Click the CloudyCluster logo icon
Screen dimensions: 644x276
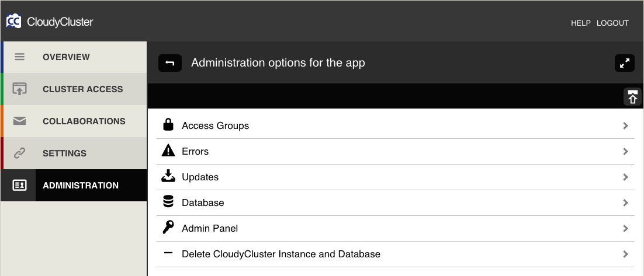[x=13, y=22]
